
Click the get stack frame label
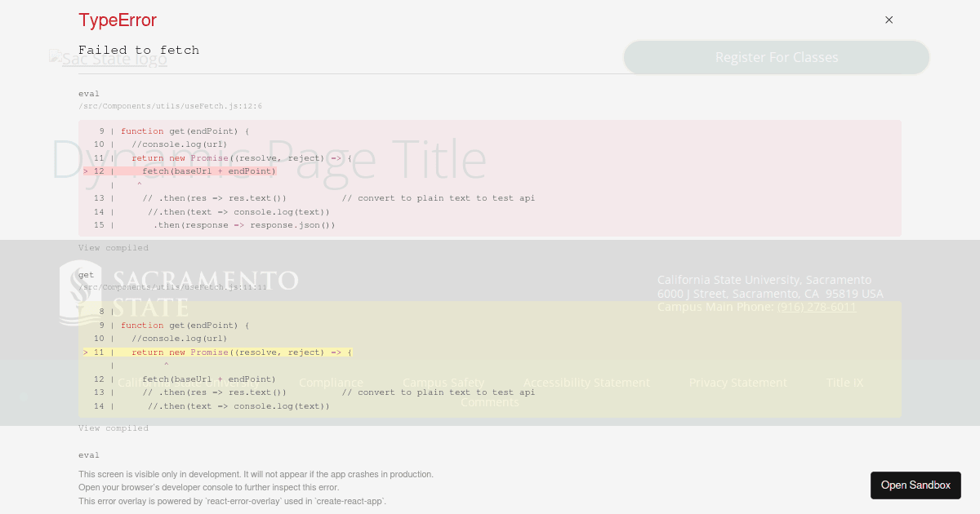(x=86, y=274)
